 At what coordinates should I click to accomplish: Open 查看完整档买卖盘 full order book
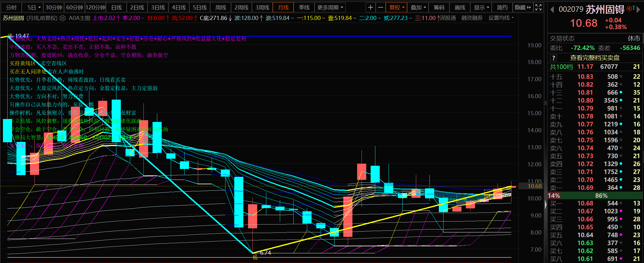[x=595, y=58]
